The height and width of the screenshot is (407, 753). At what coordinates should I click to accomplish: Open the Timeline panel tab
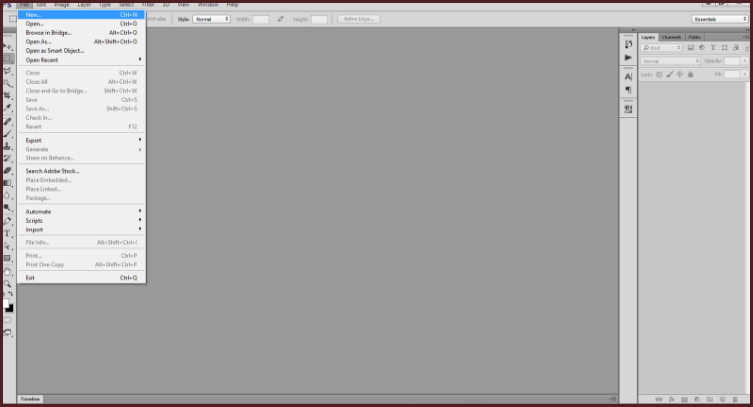[x=30, y=398]
